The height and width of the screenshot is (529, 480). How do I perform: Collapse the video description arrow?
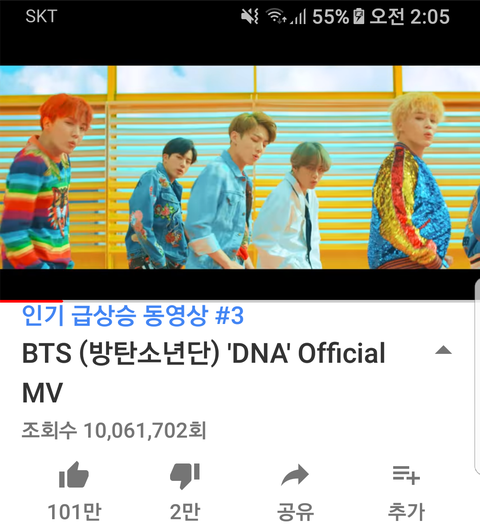point(443,351)
